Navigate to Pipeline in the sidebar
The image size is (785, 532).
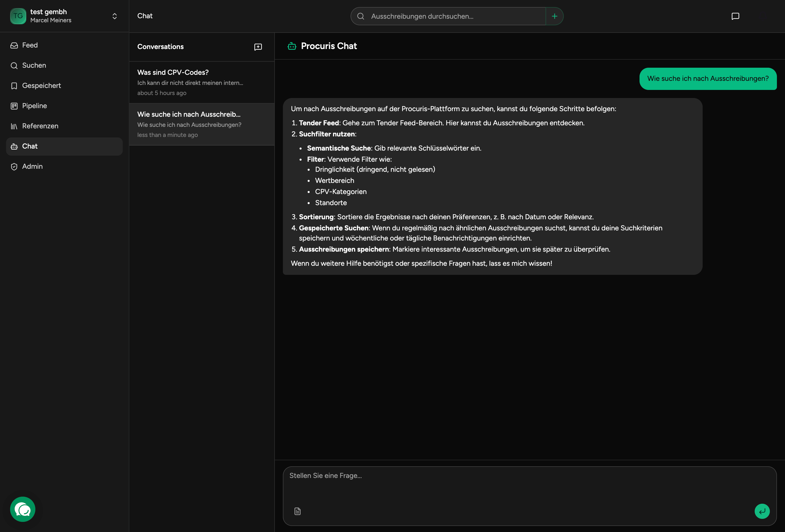pyautogui.click(x=34, y=106)
